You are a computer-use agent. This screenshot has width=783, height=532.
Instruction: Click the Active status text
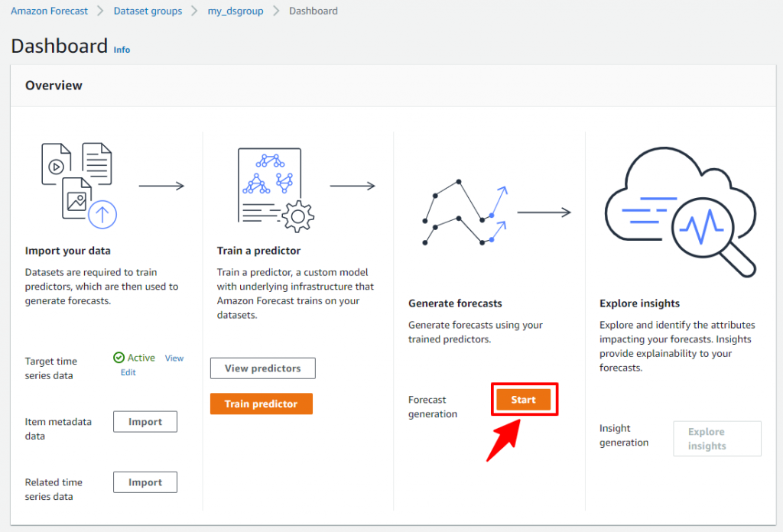point(141,357)
